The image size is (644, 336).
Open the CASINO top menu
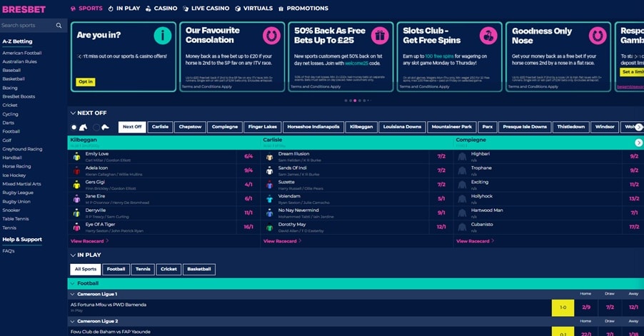[161, 9]
